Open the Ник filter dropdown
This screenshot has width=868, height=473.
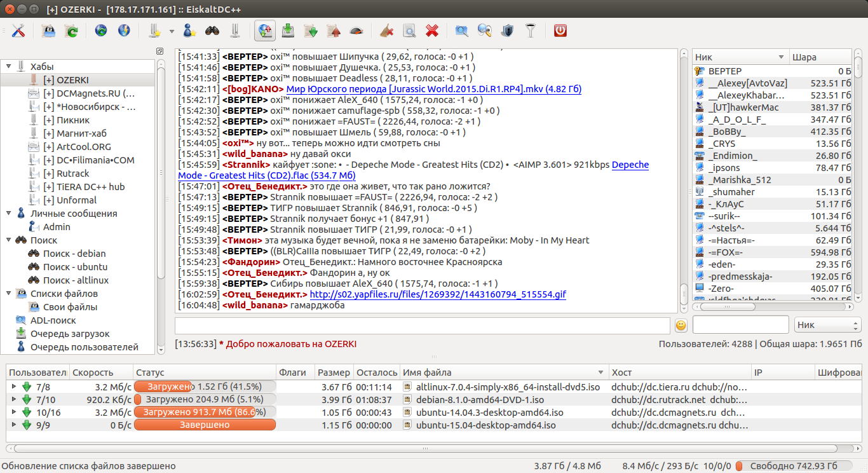(x=828, y=325)
